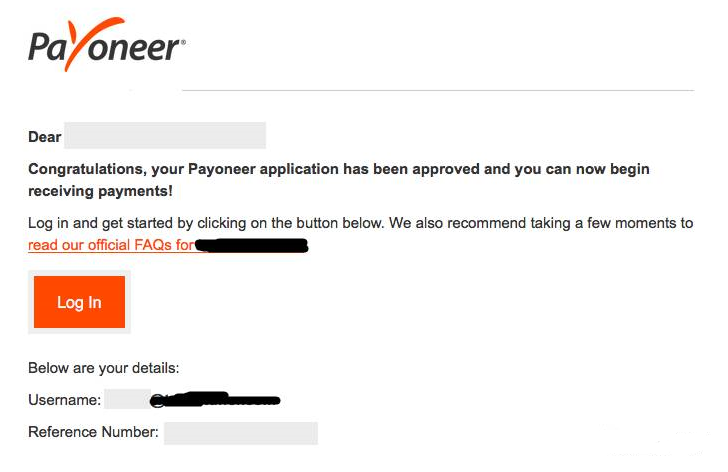Click the 'Log in and get started' sentence
The image size is (728, 472).
click(206, 223)
